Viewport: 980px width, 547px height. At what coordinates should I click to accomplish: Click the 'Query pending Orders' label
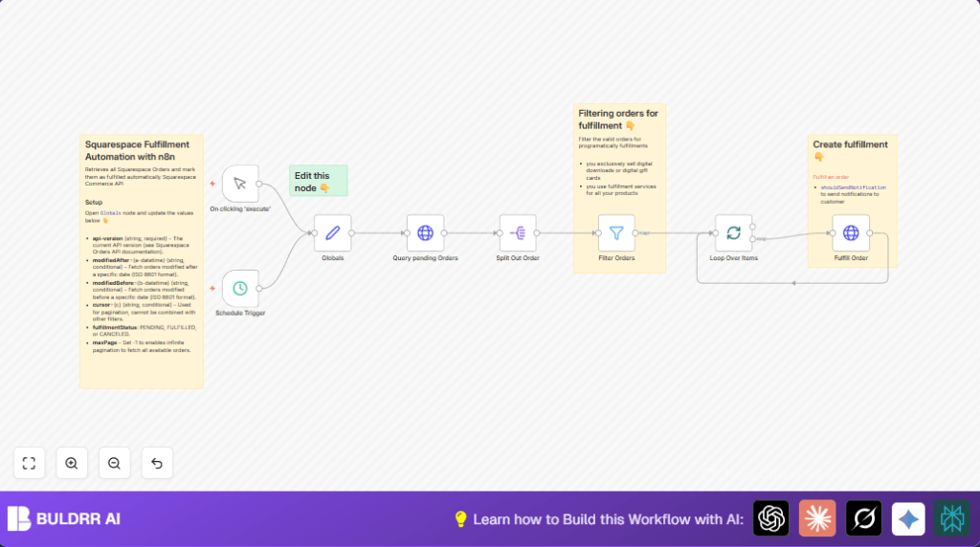click(x=425, y=258)
